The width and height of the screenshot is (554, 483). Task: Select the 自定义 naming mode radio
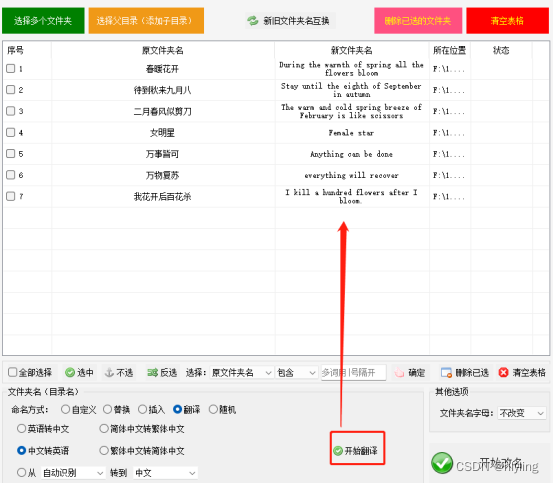click(x=65, y=410)
